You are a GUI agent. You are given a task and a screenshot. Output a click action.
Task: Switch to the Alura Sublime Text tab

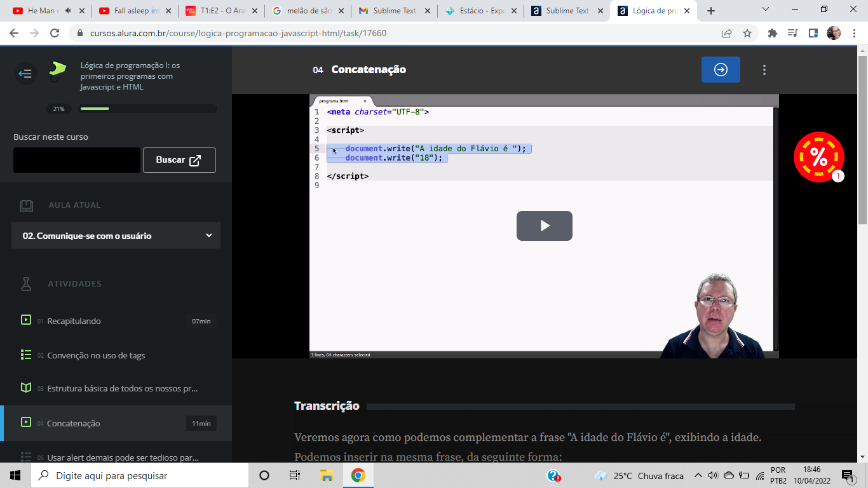coord(567,11)
